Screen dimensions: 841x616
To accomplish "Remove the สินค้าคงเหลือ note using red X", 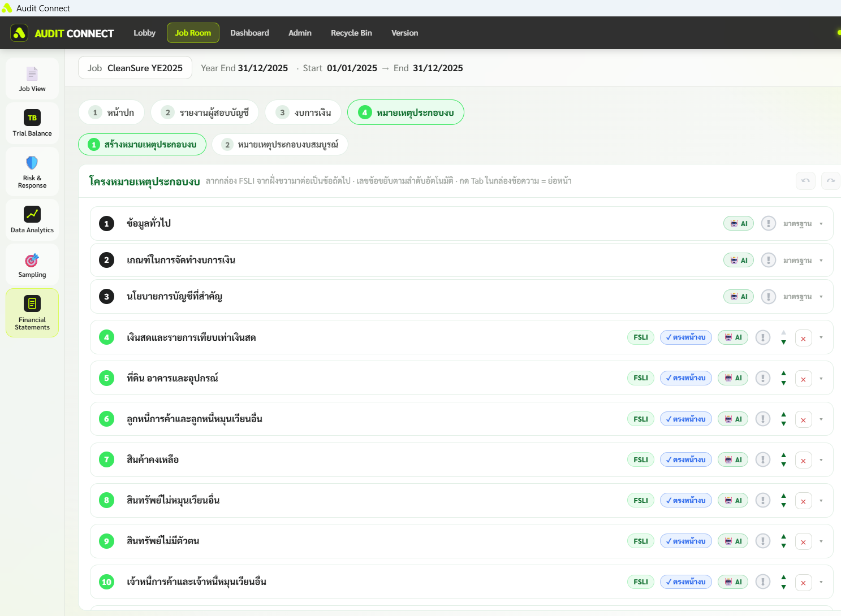I will (x=804, y=460).
